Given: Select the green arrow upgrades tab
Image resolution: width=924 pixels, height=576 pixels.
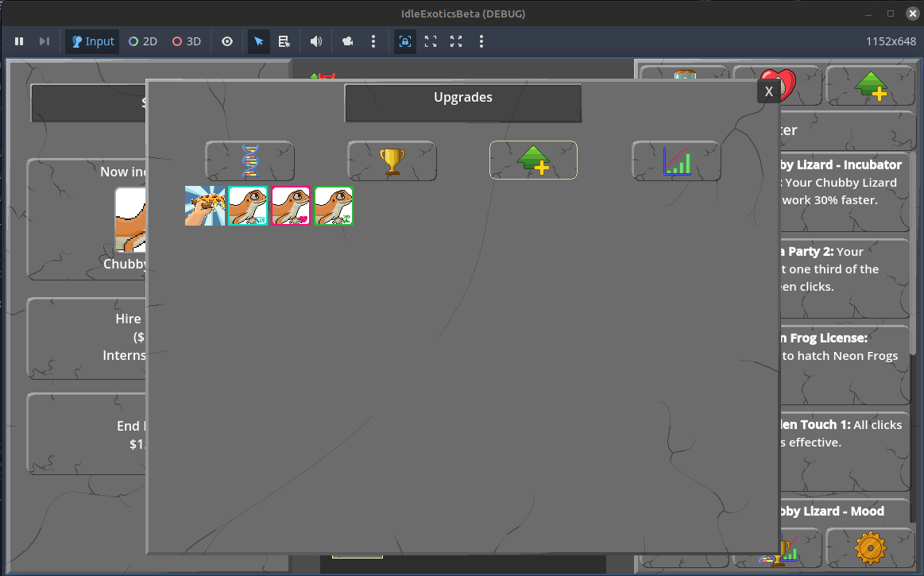Looking at the screenshot, I should [x=533, y=160].
